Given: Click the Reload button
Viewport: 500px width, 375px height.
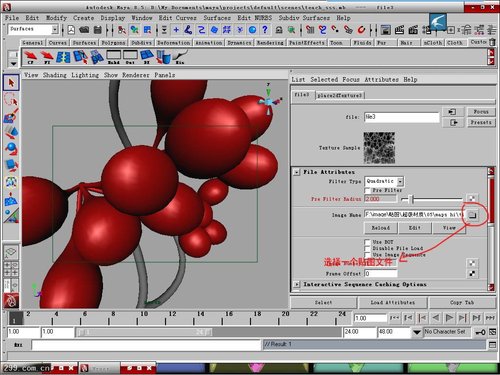Looking at the screenshot, I should tap(381, 228).
